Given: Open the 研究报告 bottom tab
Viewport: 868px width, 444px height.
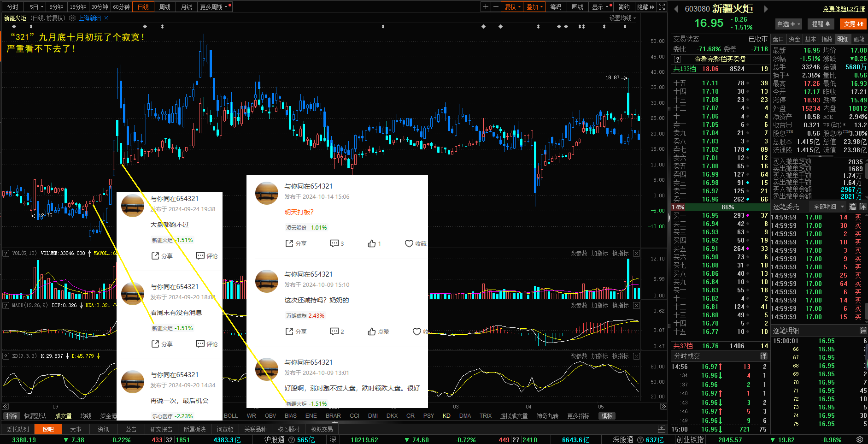Looking at the screenshot, I should 161,429.
